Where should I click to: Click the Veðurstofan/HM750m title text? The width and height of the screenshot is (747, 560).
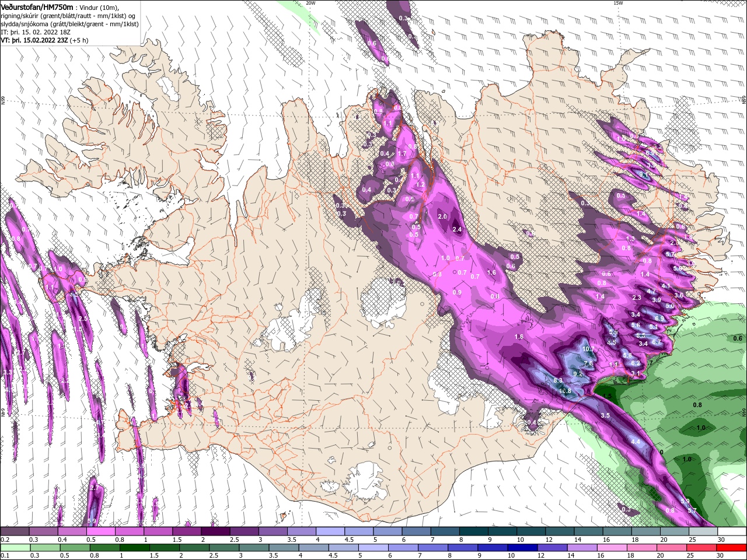(x=37, y=6)
